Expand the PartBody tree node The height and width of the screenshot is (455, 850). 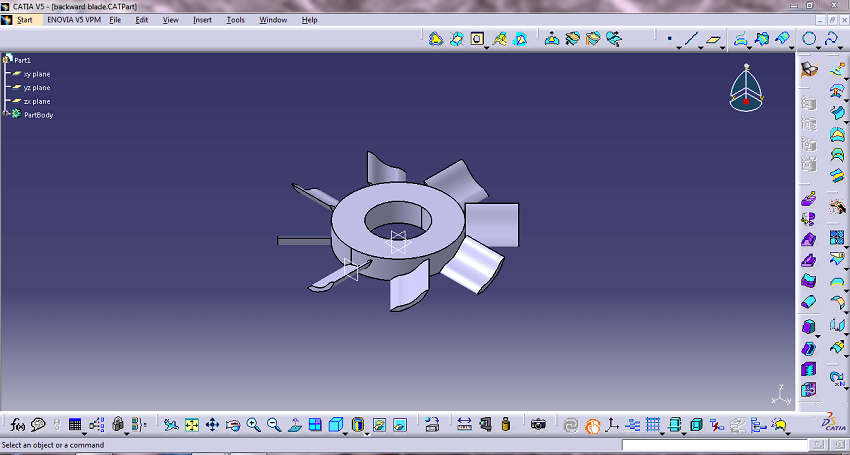5,113
